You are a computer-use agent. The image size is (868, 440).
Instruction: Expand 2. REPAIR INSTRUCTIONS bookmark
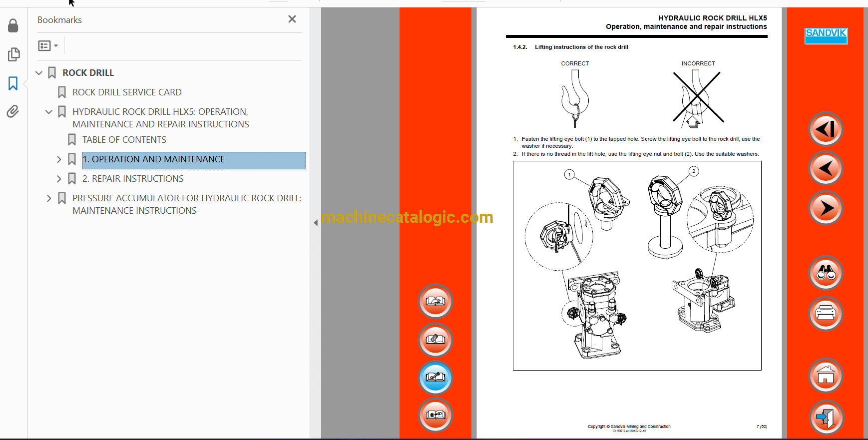pos(59,179)
